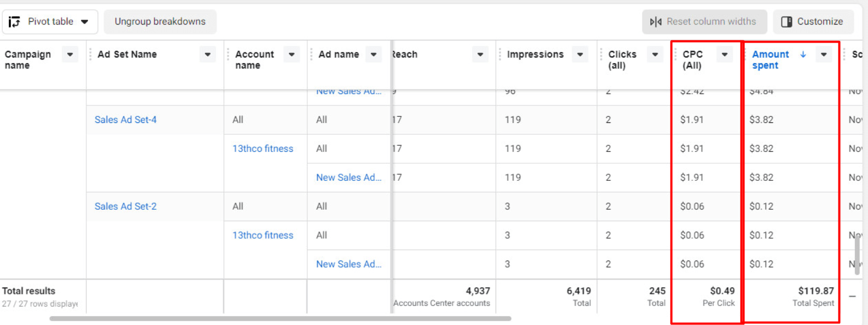Click the drag handle beside Impressions column

[500, 55]
